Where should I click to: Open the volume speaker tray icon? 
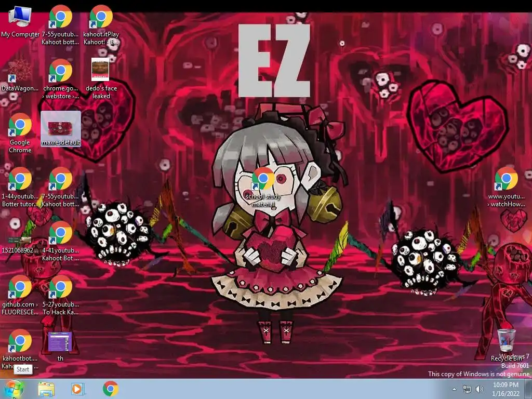[x=480, y=389]
